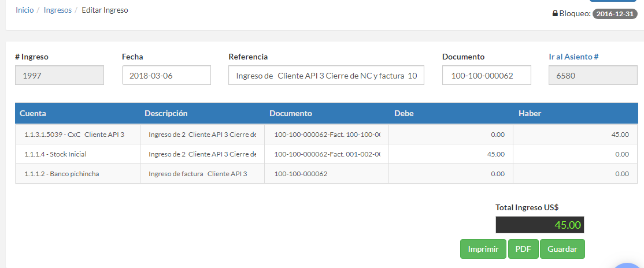644x268 pixels.
Task: Select the CxC Cliente API 3 account cell
Action: [77, 135]
